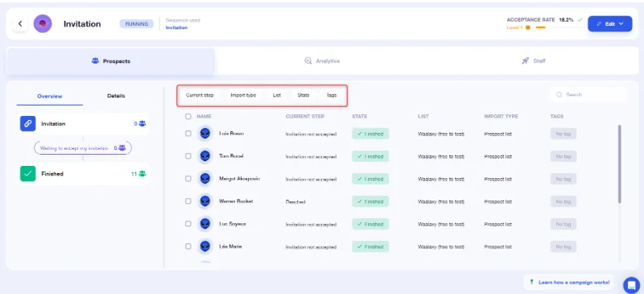The image size is (644, 294).
Task: Open the tab with the rocket icon
Action: point(534,61)
